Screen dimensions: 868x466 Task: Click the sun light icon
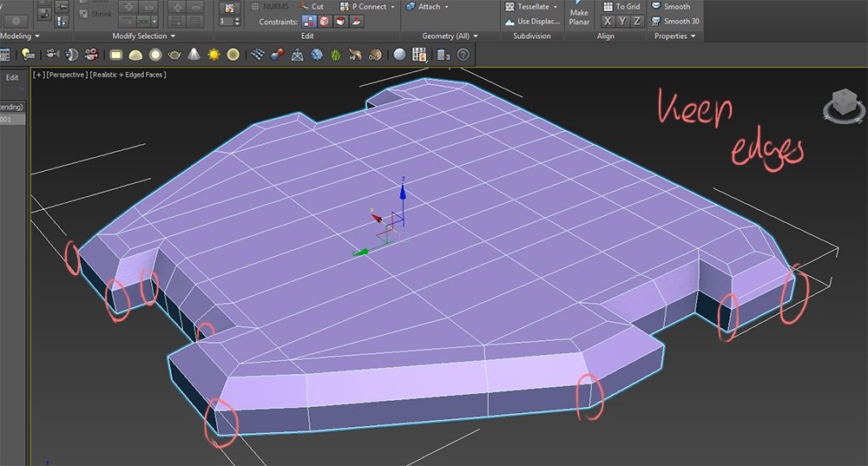(x=214, y=55)
